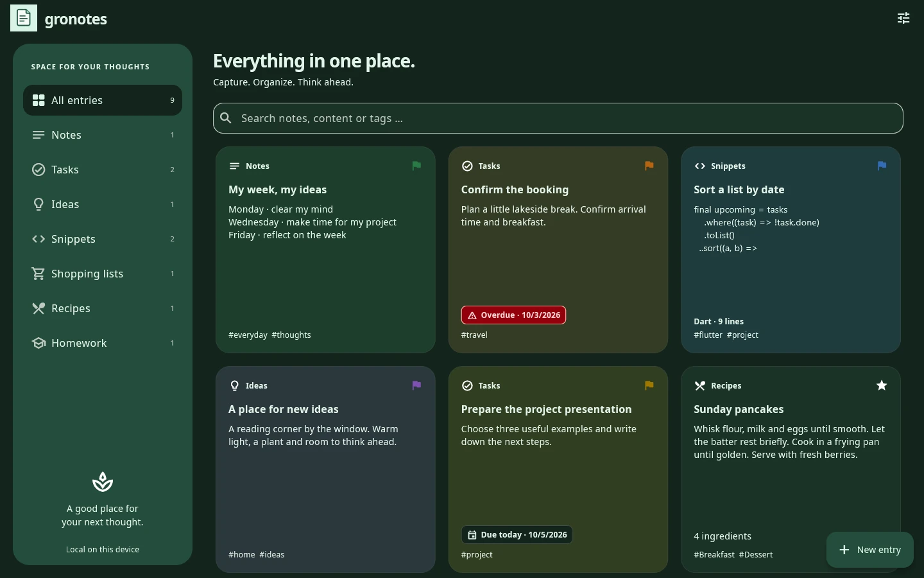924x578 pixels.
Task: Open the Sunday pancakes recipe
Action: (791, 469)
